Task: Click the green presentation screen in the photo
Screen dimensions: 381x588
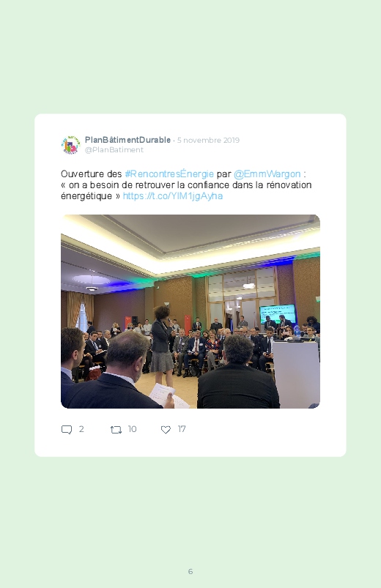Action: click(x=278, y=314)
